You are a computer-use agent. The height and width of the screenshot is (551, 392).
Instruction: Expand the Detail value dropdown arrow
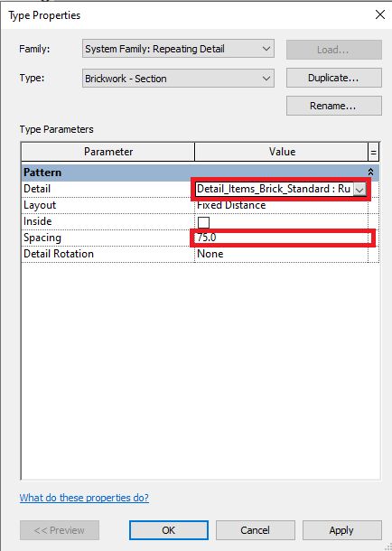tap(359, 190)
